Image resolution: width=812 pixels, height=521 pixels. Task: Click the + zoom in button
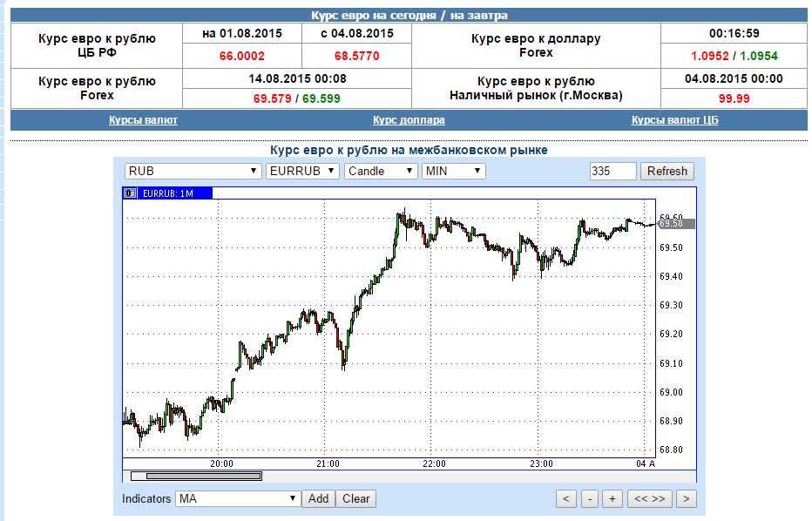[612, 498]
